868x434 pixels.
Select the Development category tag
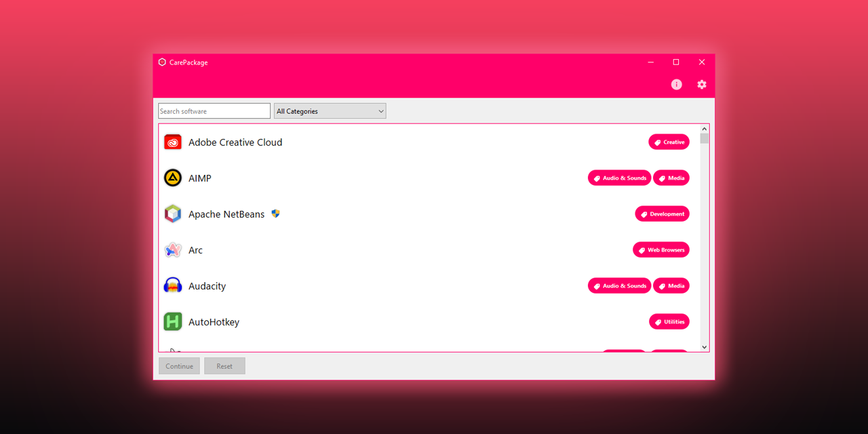(662, 213)
